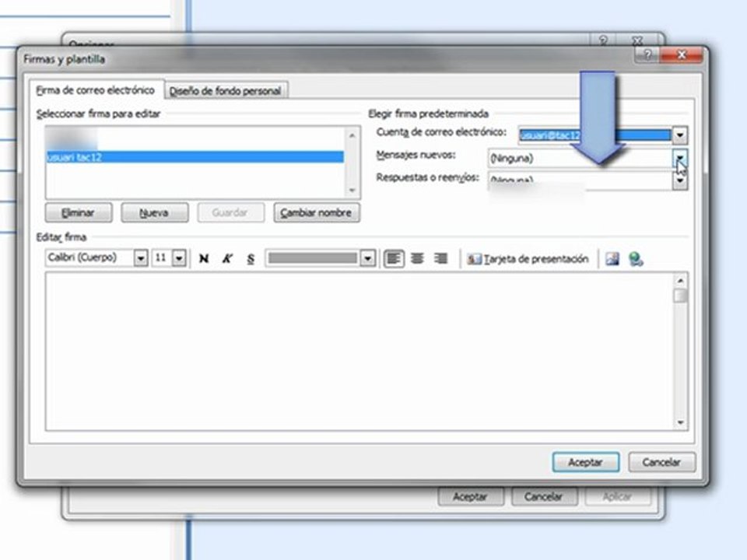Expand Cuenta de correo electrónico dropdown

[x=680, y=135]
